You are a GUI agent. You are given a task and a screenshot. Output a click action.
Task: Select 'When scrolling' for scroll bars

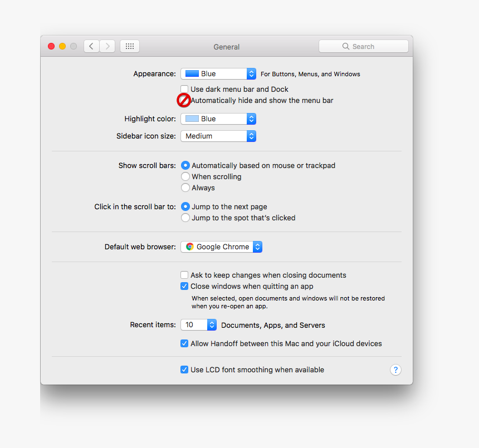185,176
